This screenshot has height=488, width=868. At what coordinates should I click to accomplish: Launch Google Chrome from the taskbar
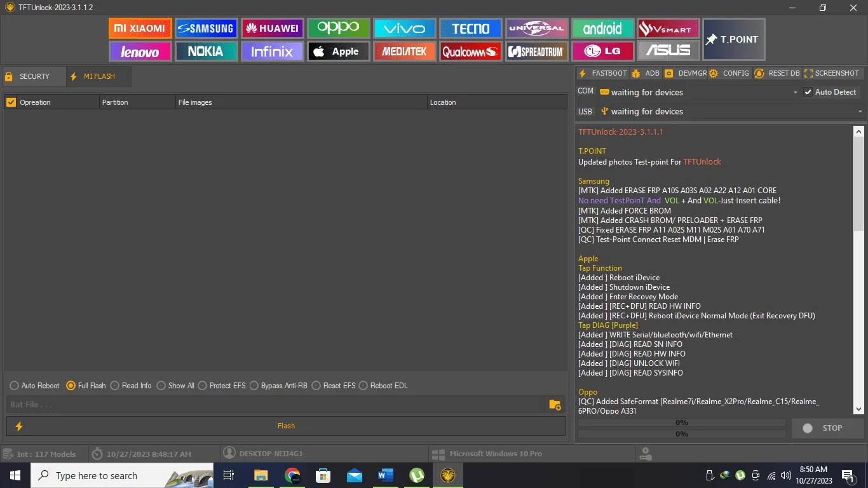(292, 475)
